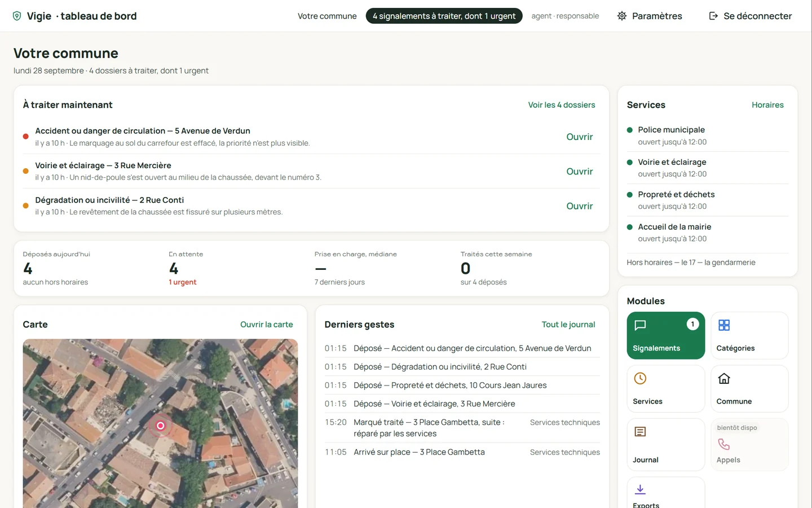The image size is (812, 508).
Task: Click the green status dot for Police municipale
Action: tap(630, 130)
